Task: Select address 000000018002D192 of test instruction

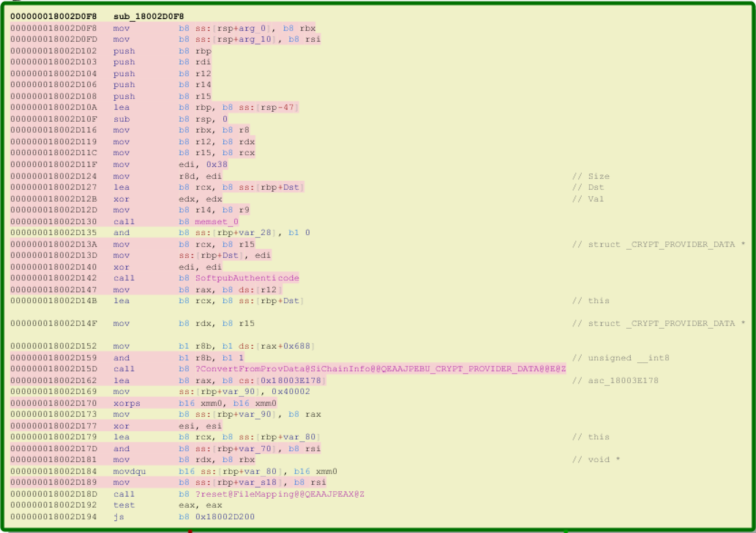Action: (54, 505)
